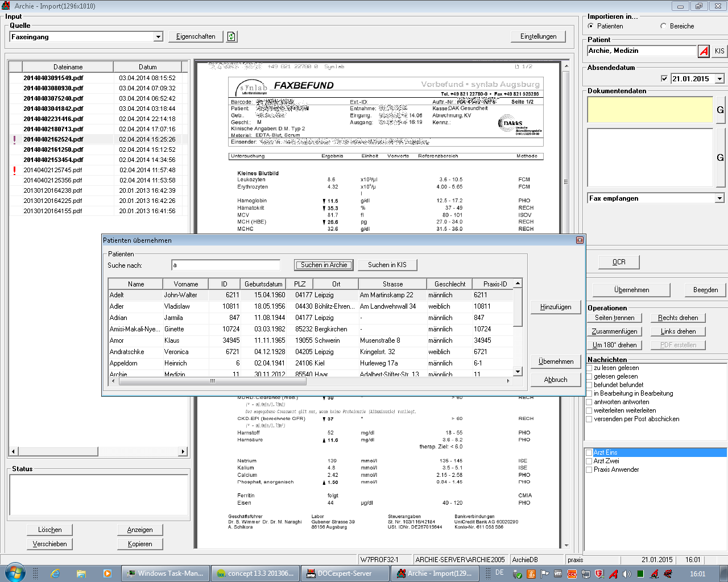This screenshot has height=582, width=728.
Task: Click the Suche nach input field
Action: tap(225, 265)
